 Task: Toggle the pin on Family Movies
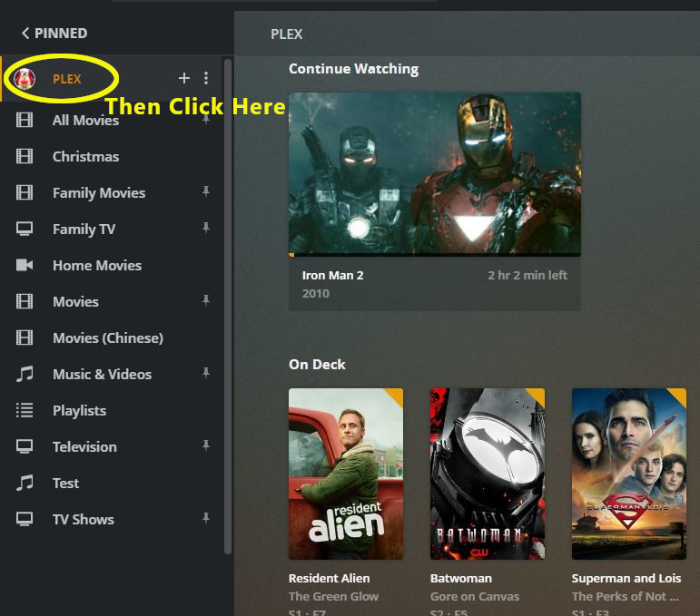(206, 191)
